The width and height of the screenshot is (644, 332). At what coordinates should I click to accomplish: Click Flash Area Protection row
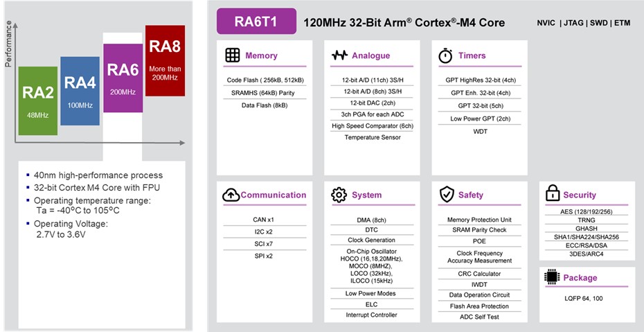480,306
